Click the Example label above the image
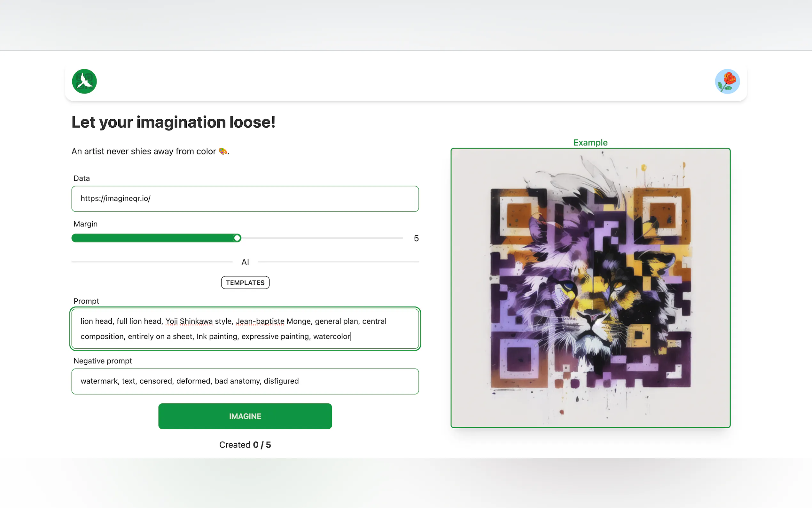The image size is (812, 508). pos(590,142)
